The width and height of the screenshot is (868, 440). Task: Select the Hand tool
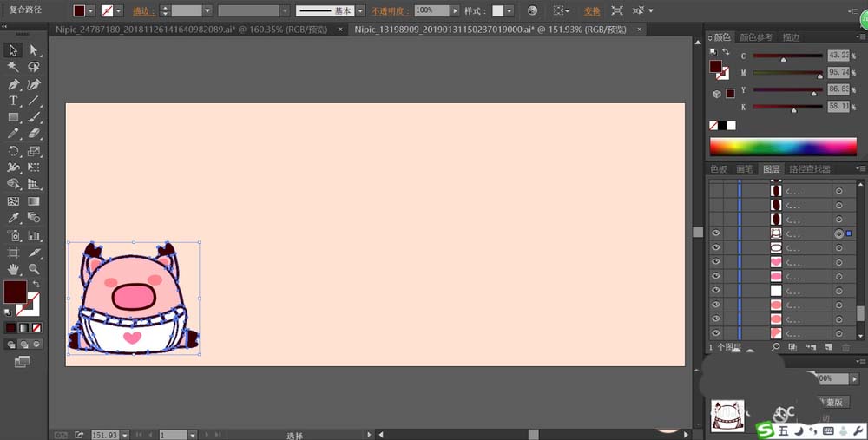(x=13, y=270)
